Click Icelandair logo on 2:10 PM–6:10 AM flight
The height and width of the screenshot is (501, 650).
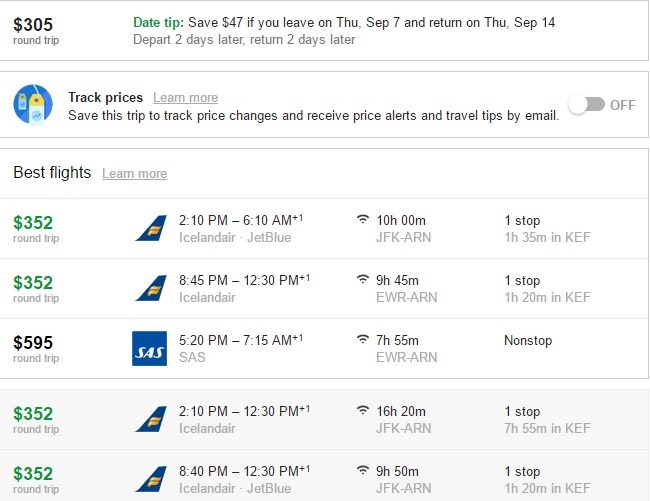(151, 228)
